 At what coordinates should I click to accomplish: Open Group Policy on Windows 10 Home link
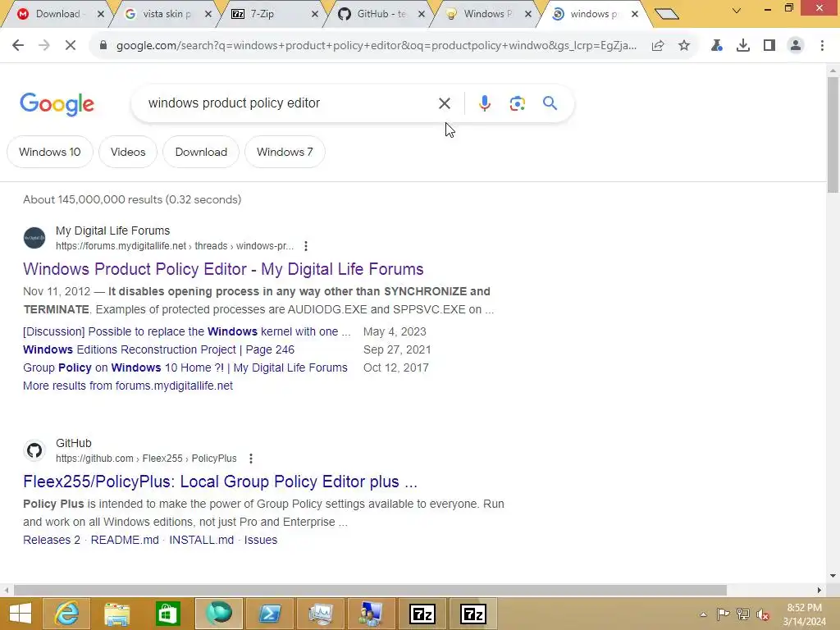[x=185, y=368]
